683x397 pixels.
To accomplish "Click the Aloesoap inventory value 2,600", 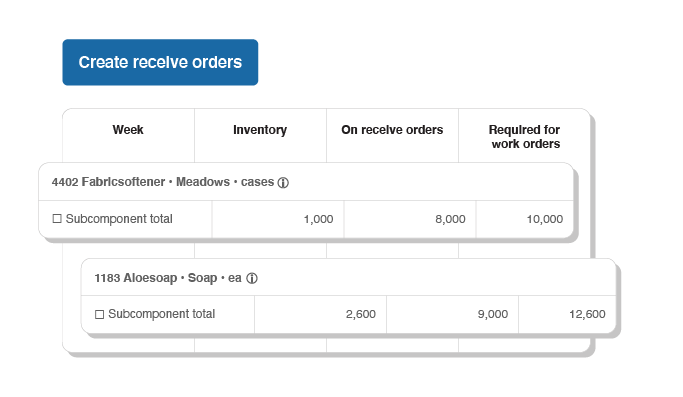I will 361,314.
